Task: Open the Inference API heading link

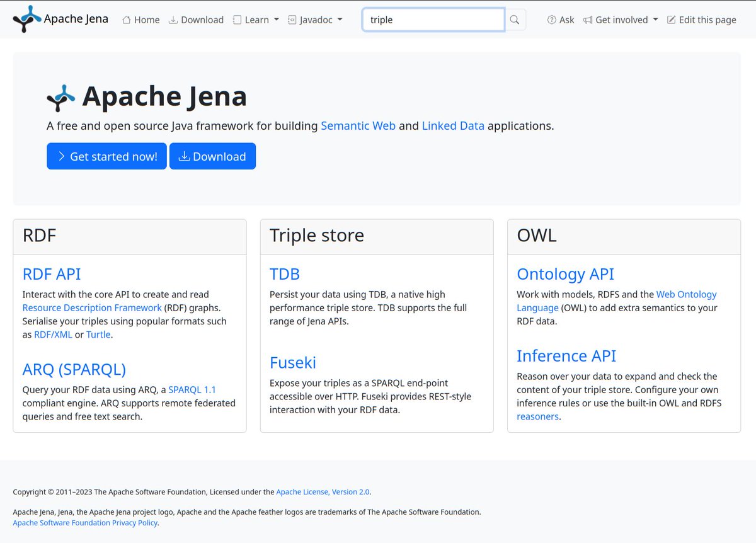Action: tap(566, 356)
